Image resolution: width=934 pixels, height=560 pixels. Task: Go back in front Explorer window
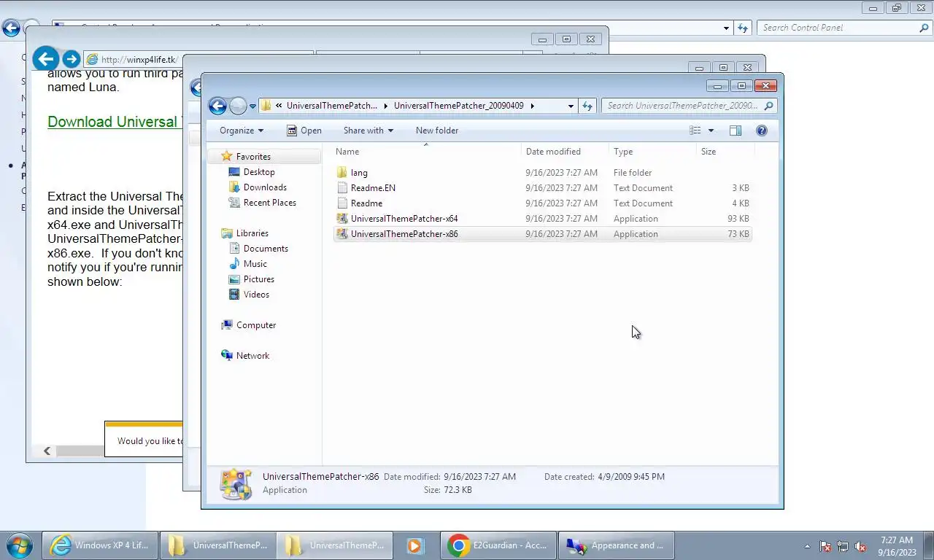[x=217, y=106]
